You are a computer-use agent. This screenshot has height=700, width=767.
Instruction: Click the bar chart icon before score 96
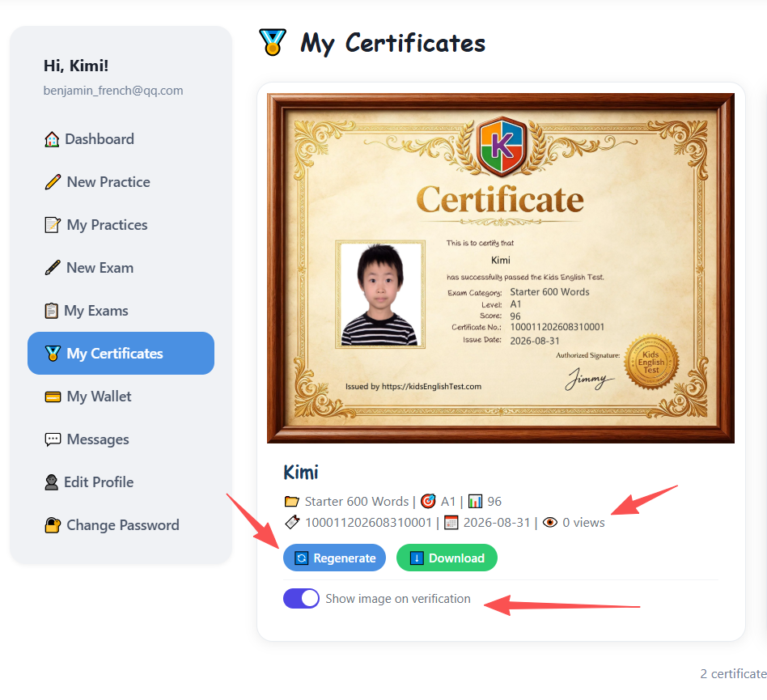pyautogui.click(x=475, y=502)
